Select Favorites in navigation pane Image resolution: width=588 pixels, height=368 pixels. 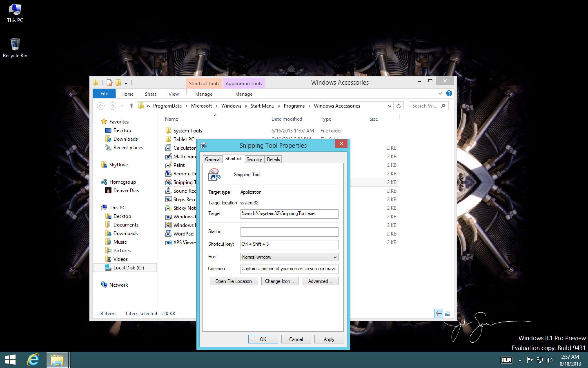[115, 121]
